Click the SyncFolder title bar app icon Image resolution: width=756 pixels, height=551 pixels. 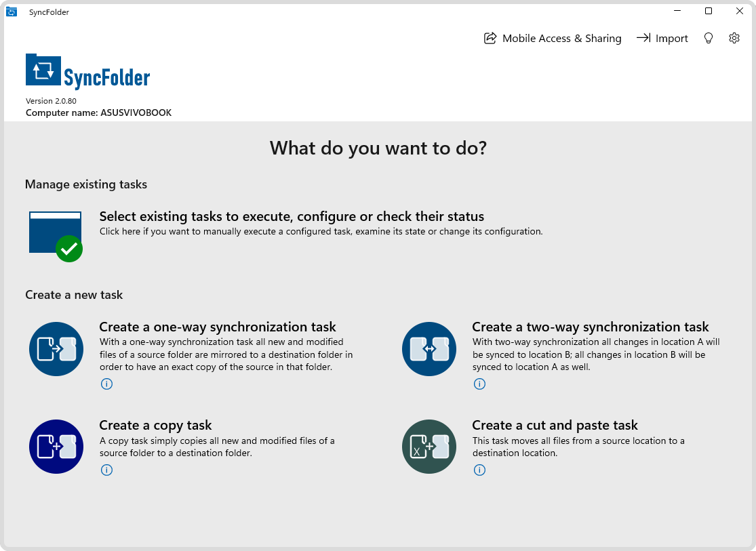tap(11, 12)
